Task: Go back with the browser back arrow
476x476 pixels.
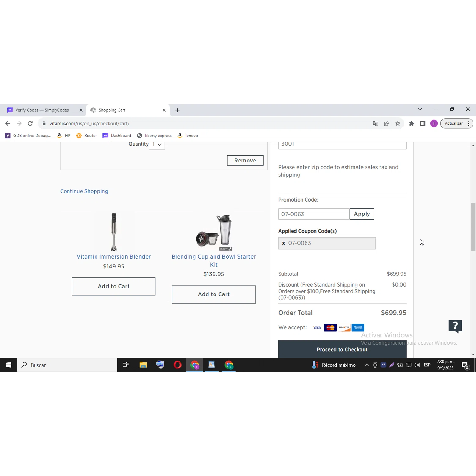Action: tap(8, 123)
